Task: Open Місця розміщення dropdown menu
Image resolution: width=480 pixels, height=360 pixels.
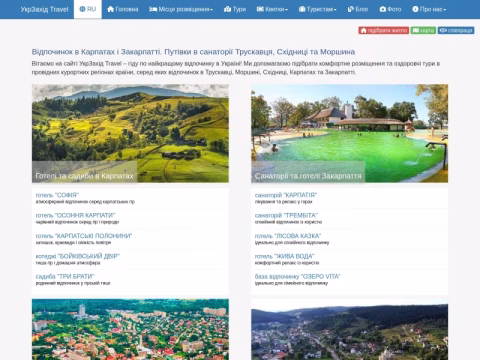Action: pos(181,9)
